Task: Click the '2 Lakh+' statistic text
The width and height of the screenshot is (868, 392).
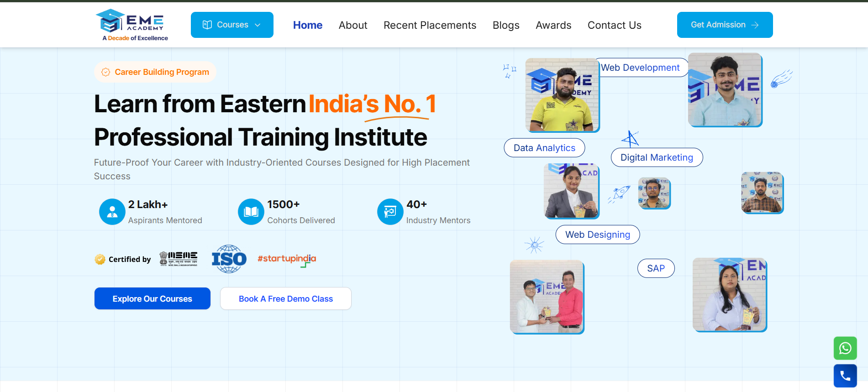Action: coord(148,204)
